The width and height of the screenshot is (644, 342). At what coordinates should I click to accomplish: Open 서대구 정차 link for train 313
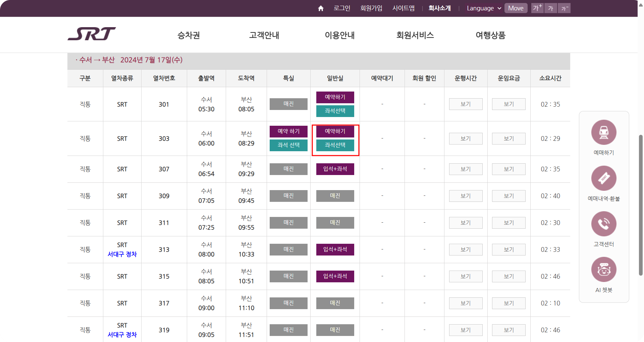click(x=122, y=254)
